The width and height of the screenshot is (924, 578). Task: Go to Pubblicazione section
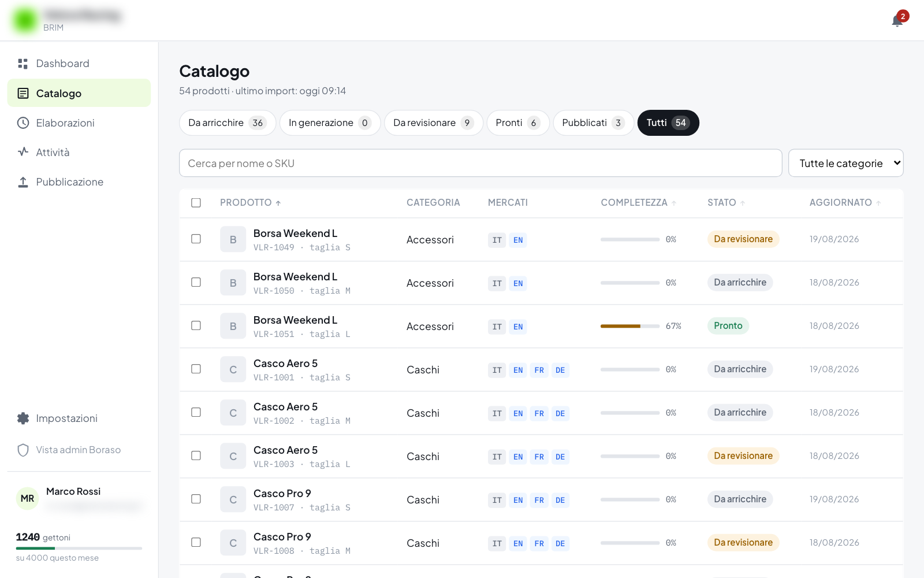[x=79, y=181]
